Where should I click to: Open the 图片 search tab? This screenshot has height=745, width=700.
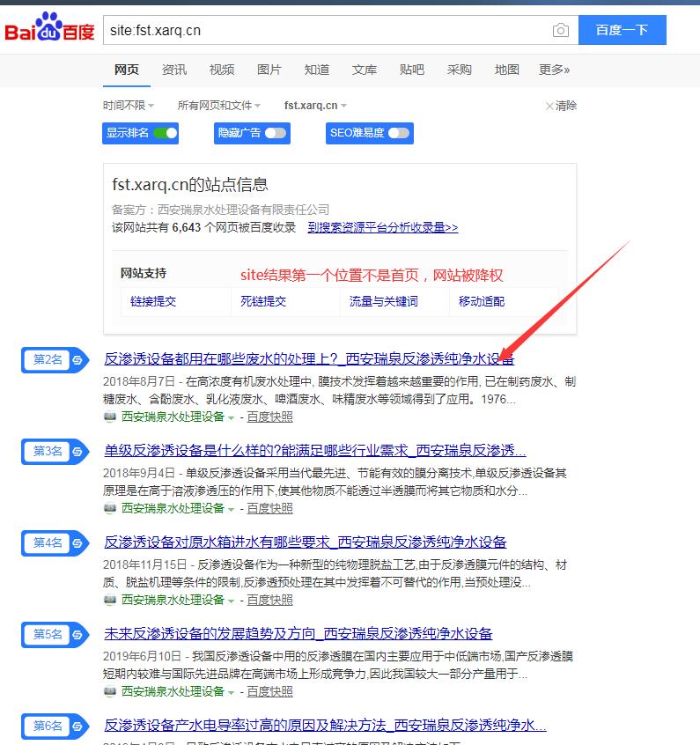click(x=269, y=70)
